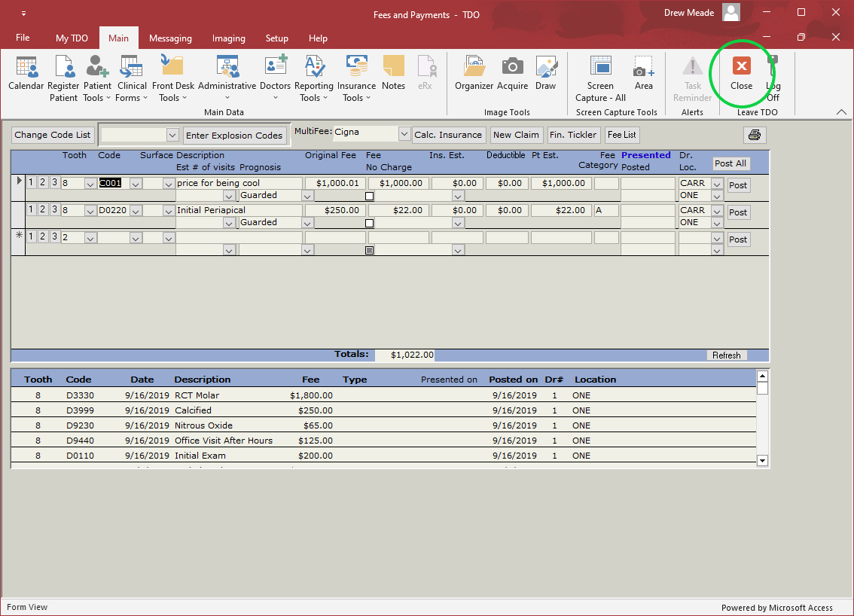
Task: Click the Calc. Insurance button
Action: point(449,136)
